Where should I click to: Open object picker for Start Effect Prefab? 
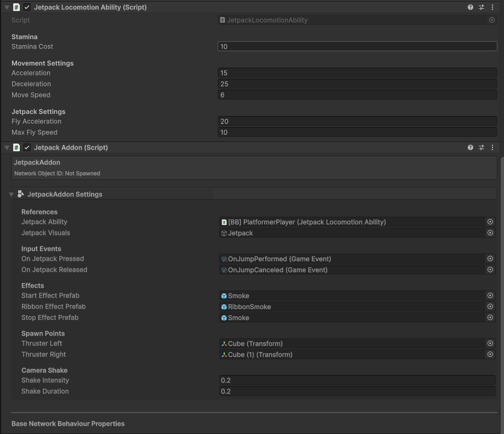[490, 296]
